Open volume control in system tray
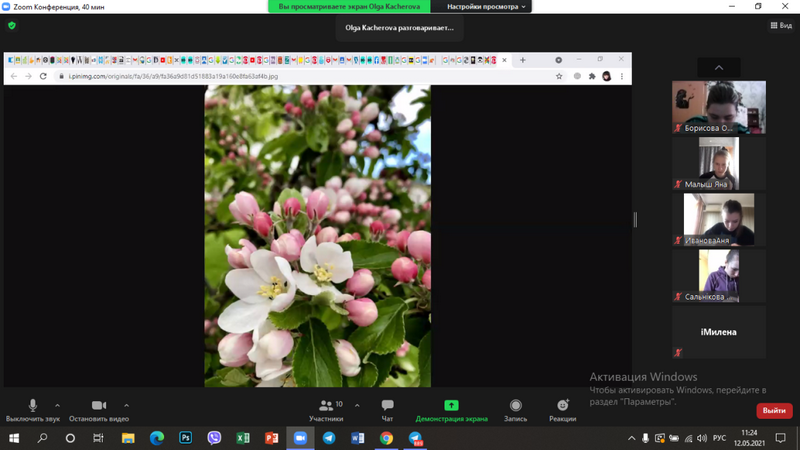Viewport: 800px width, 450px height. [x=702, y=438]
